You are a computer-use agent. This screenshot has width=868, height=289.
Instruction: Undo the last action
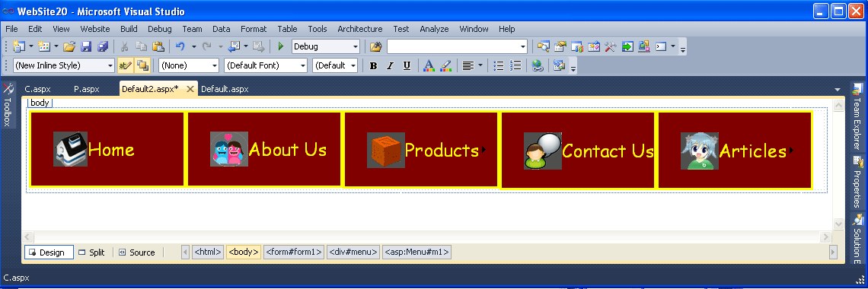[x=180, y=46]
